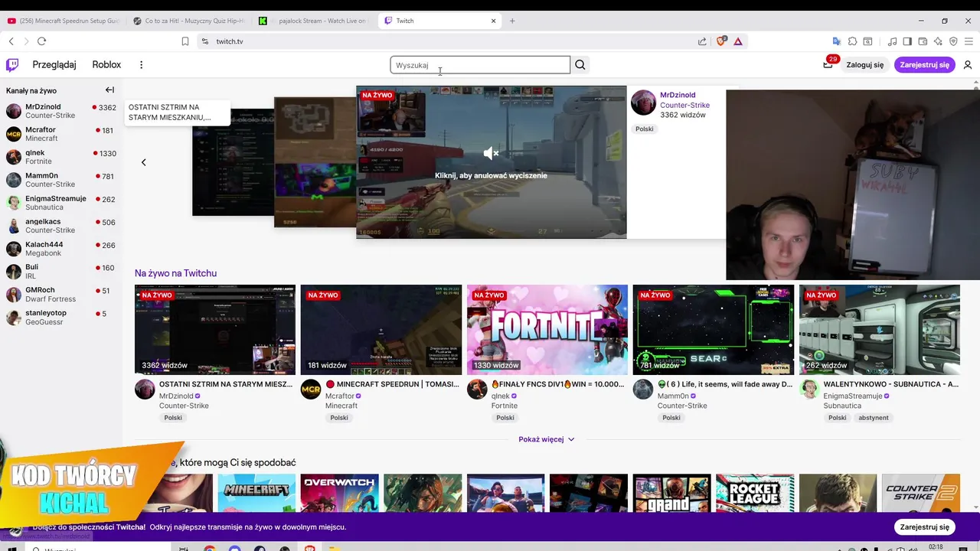The image size is (980, 551).
Task: Switch to the pajalock Stream tab
Action: tap(315, 21)
